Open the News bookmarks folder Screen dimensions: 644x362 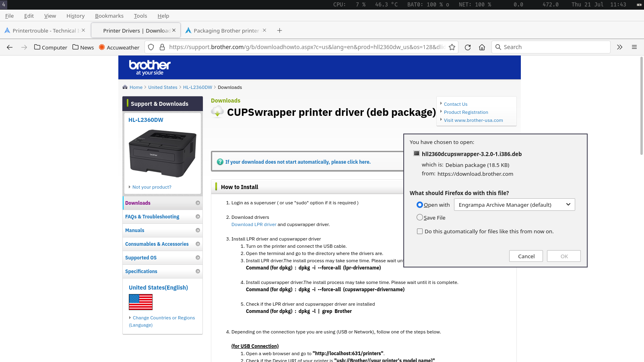83,47
